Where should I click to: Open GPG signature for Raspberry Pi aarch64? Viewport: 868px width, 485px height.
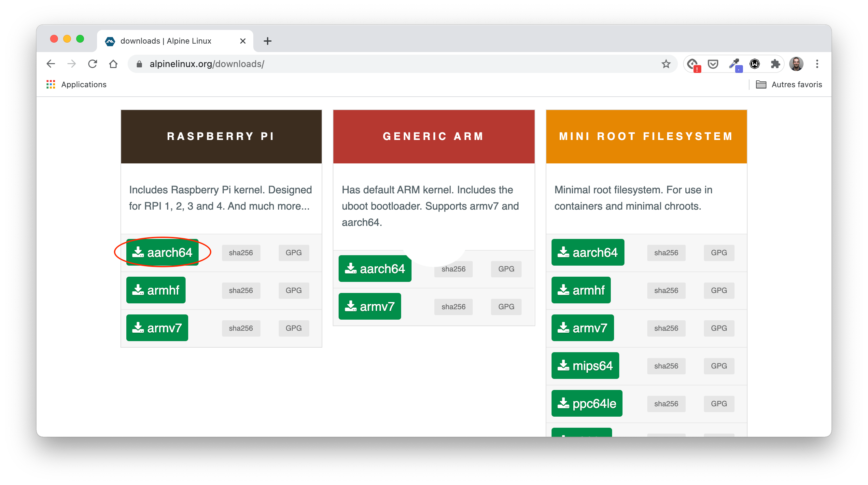point(293,253)
